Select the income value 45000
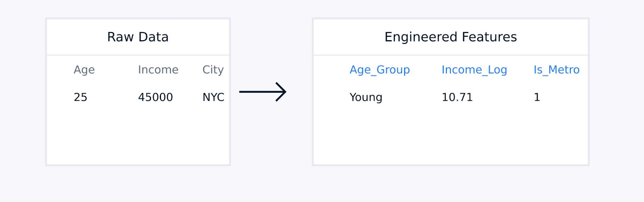This screenshot has height=202, width=644. click(x=155, y=97)
